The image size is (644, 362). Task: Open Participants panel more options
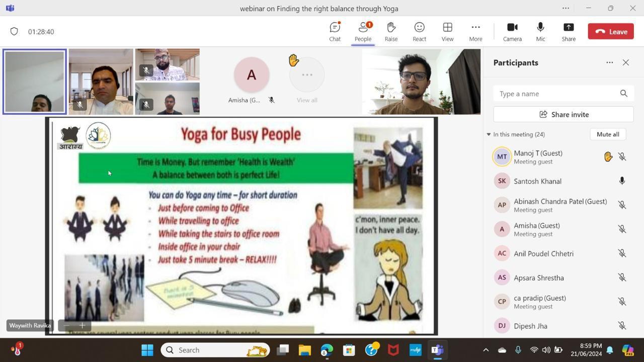(609, 62)
